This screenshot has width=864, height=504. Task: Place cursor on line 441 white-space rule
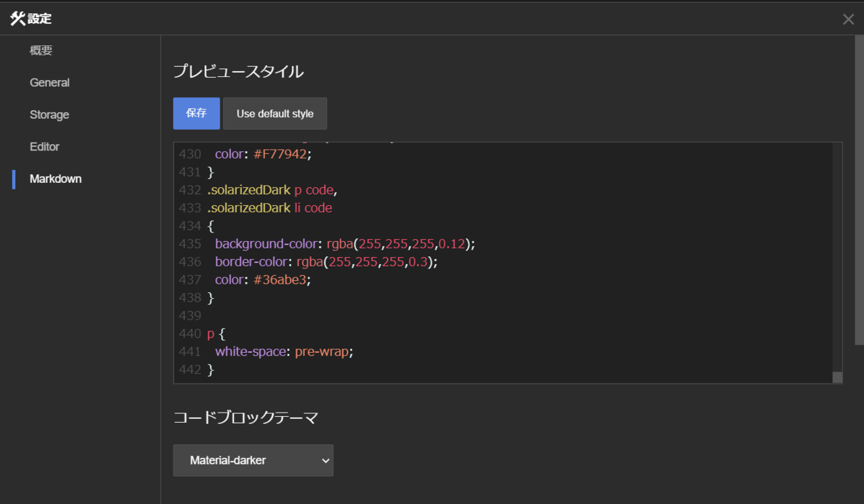(x=284, y=352)
